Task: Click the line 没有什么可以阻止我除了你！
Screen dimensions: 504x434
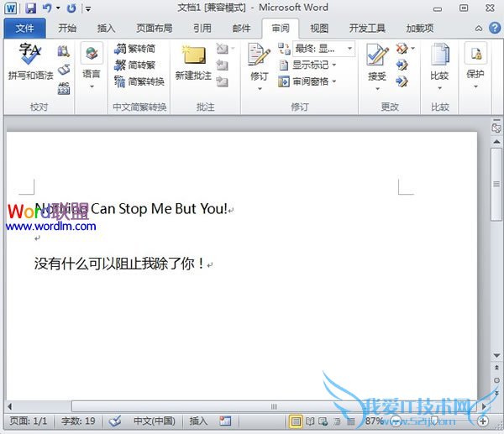Action: 119,264
